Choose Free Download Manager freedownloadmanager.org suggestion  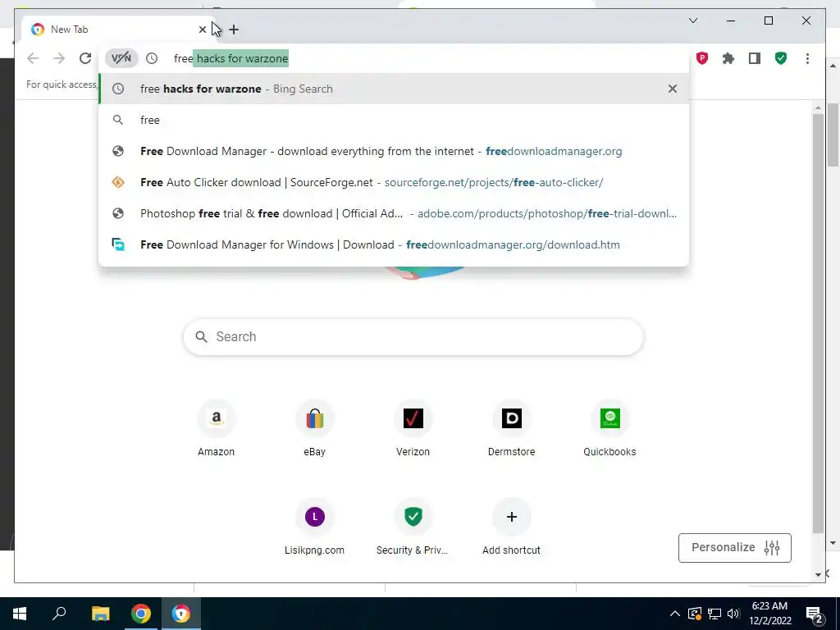pyautogui.click(x=394, y=151)
